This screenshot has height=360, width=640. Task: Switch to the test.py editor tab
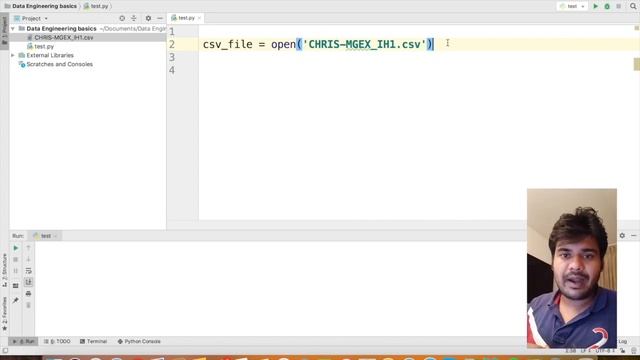coord(186,18)
